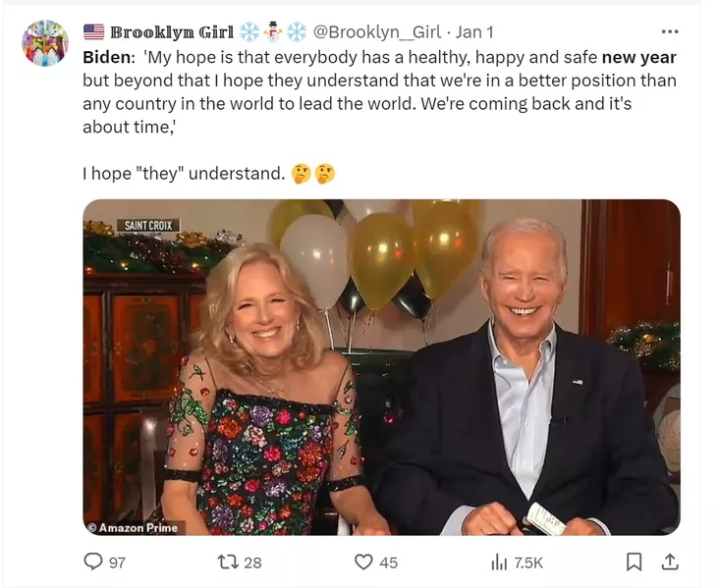The width and height of the screenshot is (717, 588).
Task: Click the like count 45
Action: click(x=388, y=562)
